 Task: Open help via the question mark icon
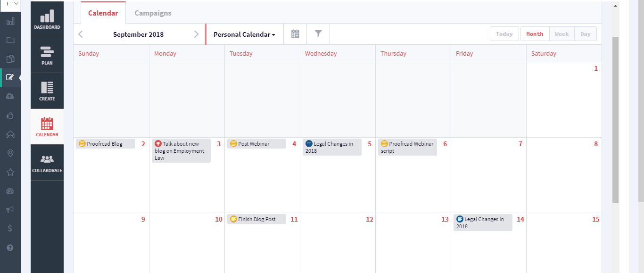coord(10,248)
